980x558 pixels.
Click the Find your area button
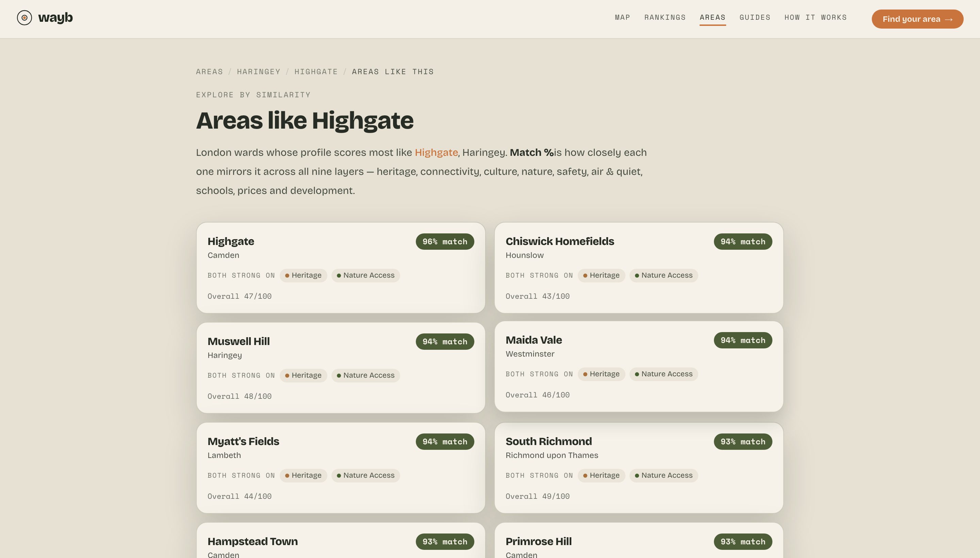point(917,19)
